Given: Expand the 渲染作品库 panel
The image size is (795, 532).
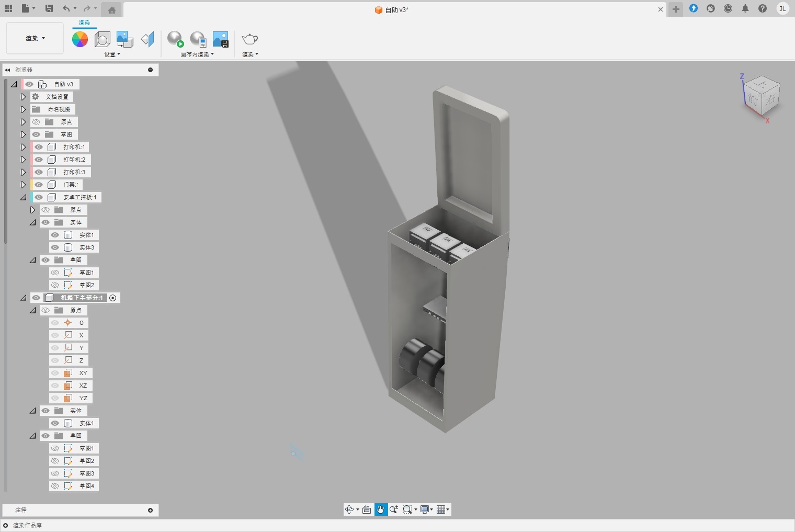Looking at the screenshot, I should coord(5,525).
